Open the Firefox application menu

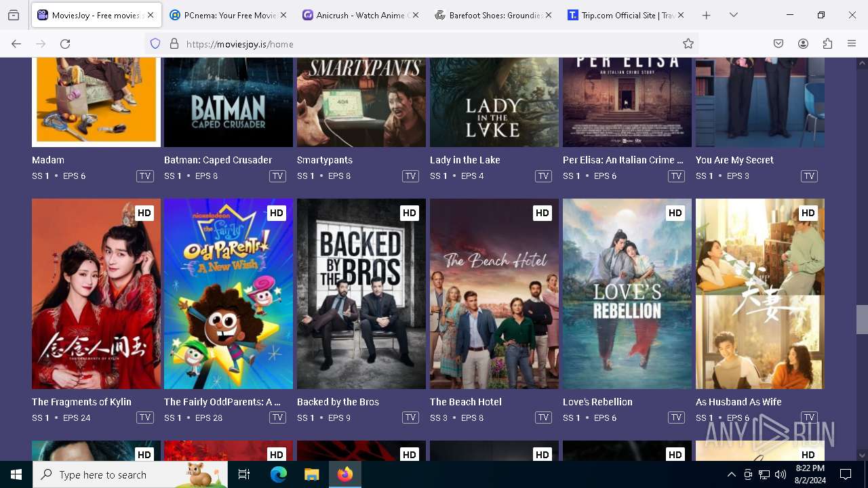click(852, 43)
